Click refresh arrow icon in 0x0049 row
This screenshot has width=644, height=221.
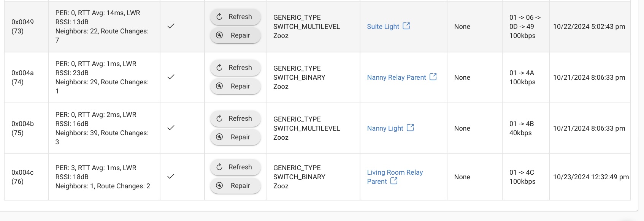(x=219, y=17)
